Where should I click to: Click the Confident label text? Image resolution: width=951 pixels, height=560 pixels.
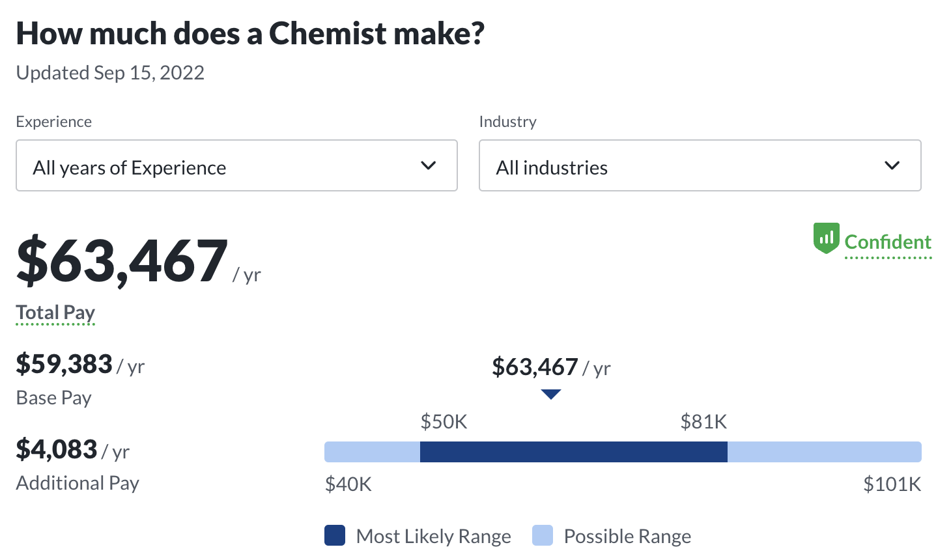click(888, 242)
